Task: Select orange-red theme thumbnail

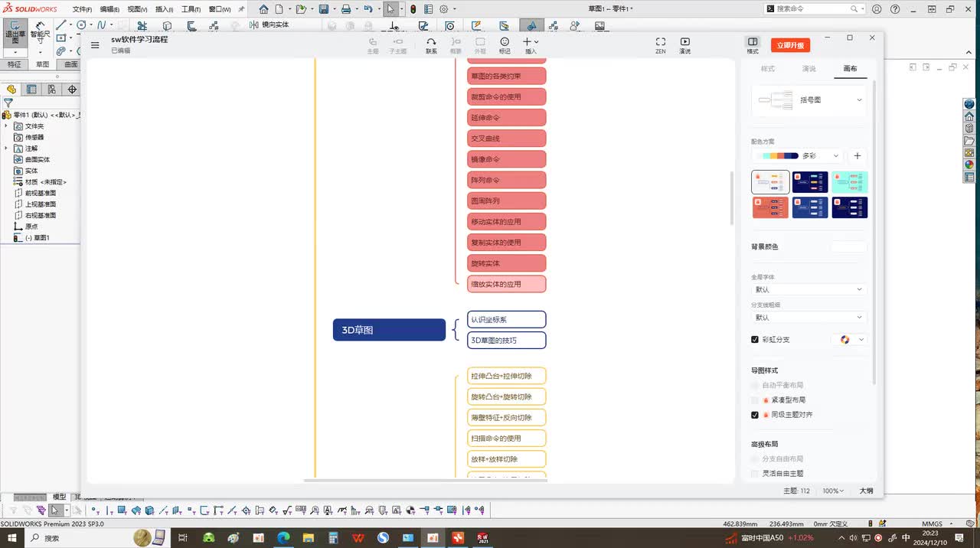Action: pyautogui.click(x=770, y=207)
